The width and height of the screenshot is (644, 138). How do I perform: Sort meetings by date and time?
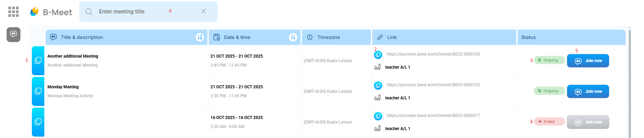pos(293,37)
